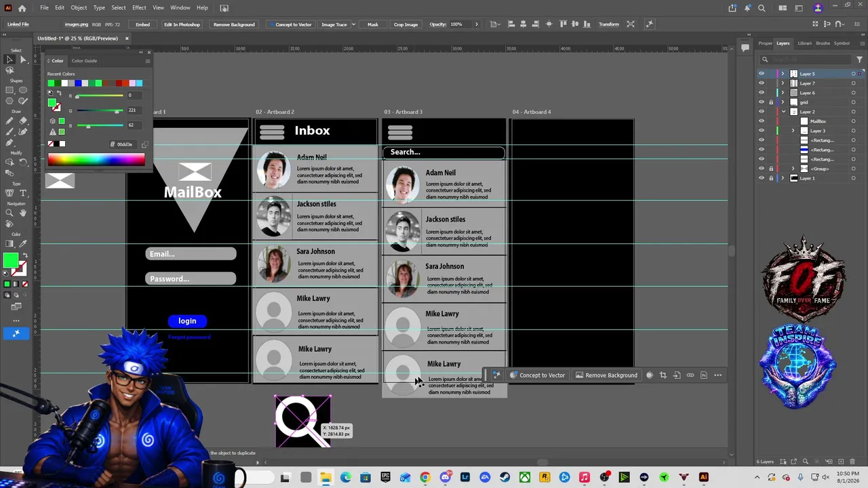
Task: Open the Layers panel hamburger menu
Action: (863, 43)
